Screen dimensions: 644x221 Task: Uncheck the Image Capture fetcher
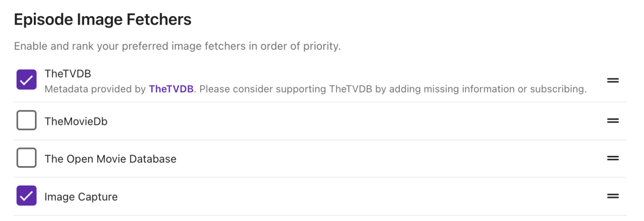point(26,196)
